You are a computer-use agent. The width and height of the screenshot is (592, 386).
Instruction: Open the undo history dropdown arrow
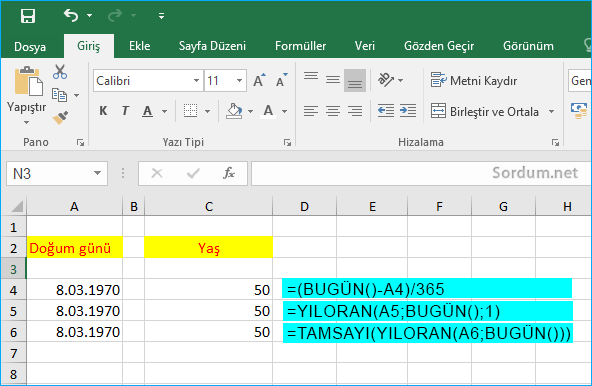tap(89, 15)
